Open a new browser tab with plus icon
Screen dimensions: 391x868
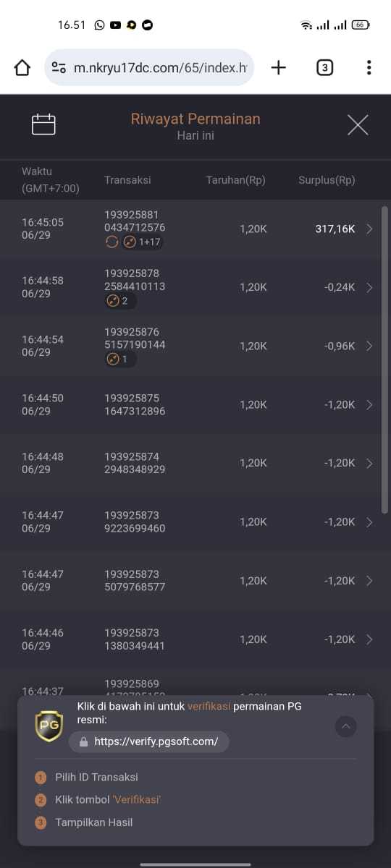[x=279, y=68]
